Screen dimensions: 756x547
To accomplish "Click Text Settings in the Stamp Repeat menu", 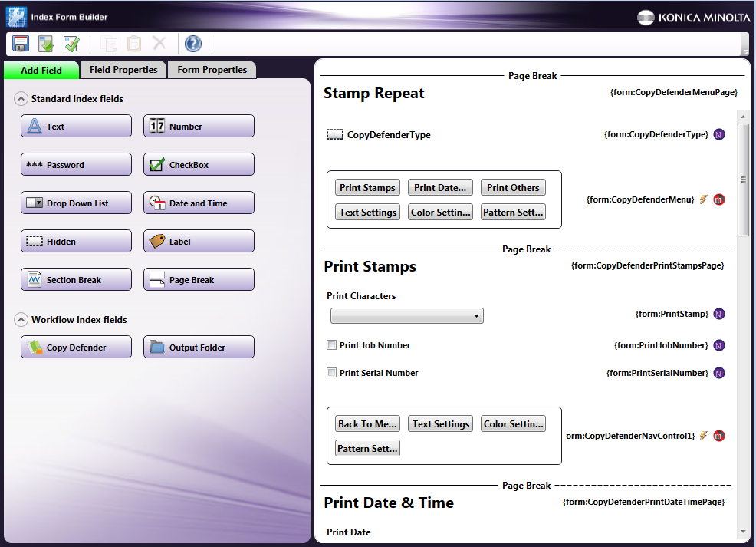I will [367, 213].
